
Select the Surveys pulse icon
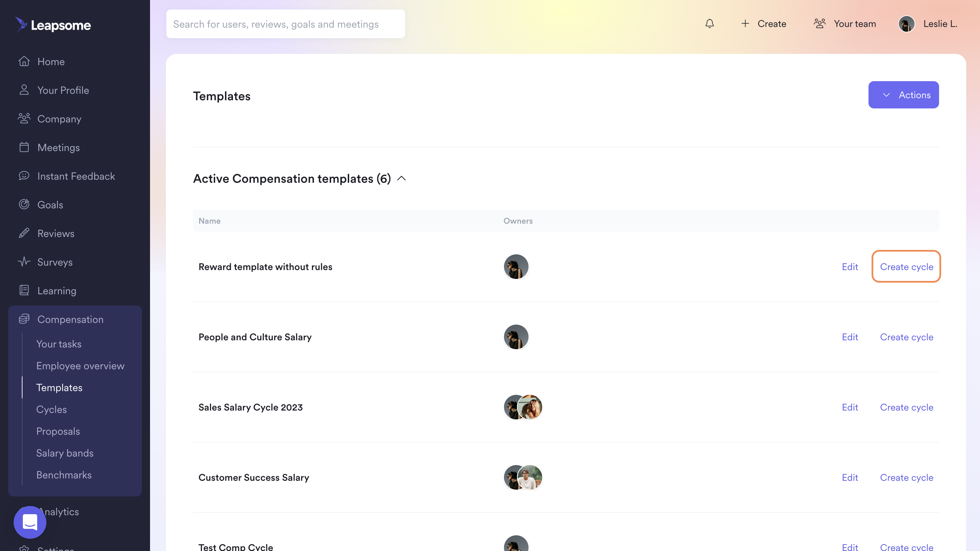coord(24,262)
